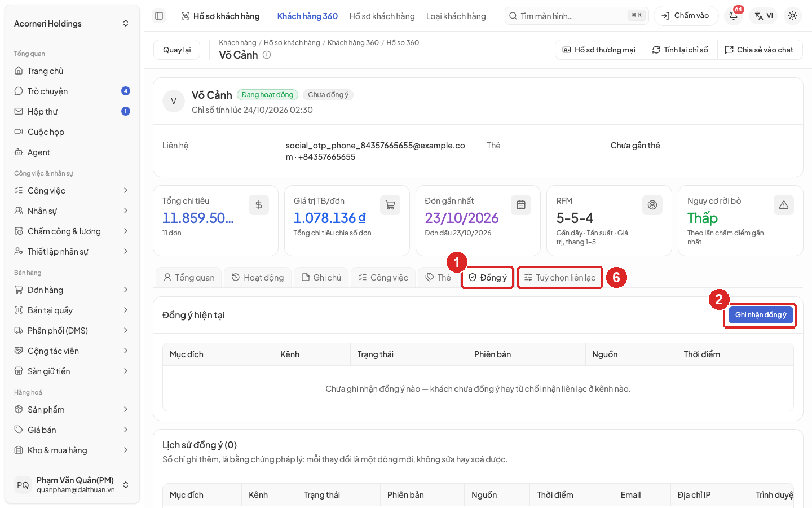Screen dimensions: 812x508
Task: Click Khách hàng 360 breadcrumb link
Action: click(x=353, y=43)
